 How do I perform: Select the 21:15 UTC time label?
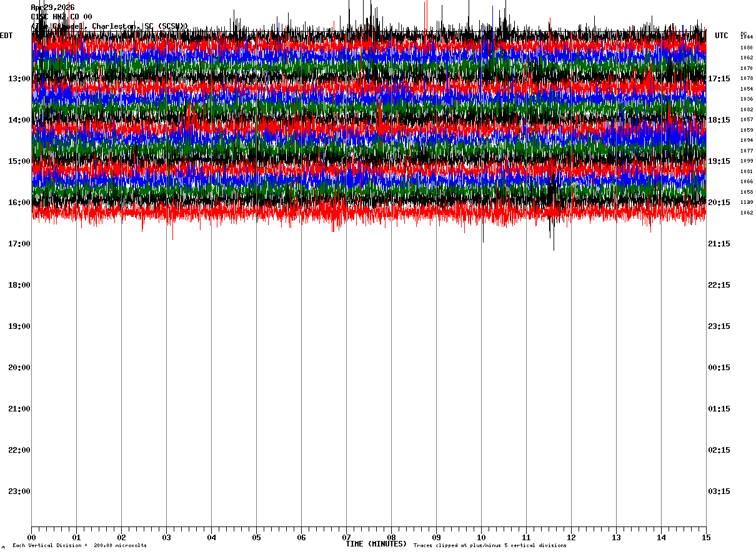coord(719,244)
